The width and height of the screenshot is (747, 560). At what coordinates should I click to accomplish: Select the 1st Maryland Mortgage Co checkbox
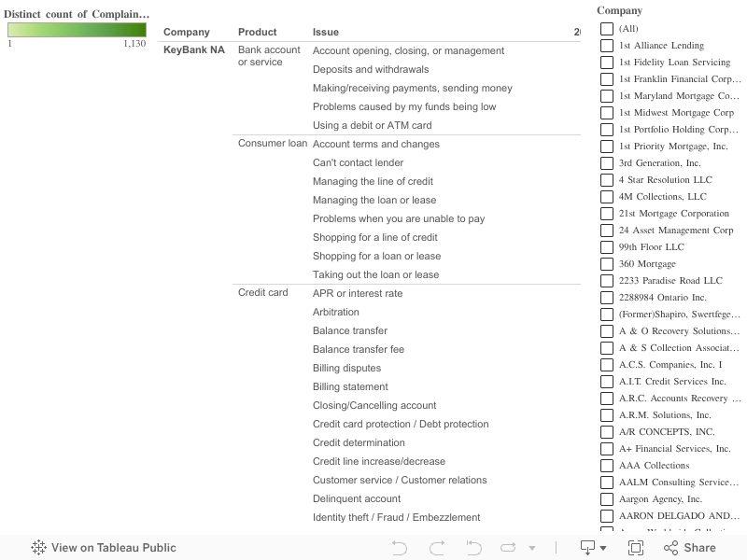click(x=606, y=96)
